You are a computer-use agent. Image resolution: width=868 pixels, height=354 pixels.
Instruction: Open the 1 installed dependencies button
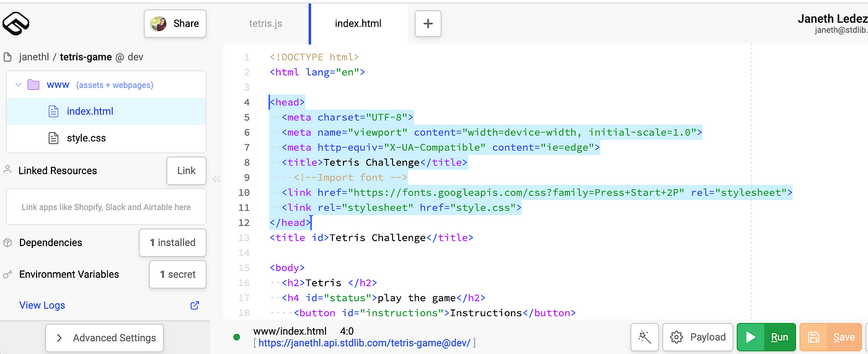172,242
